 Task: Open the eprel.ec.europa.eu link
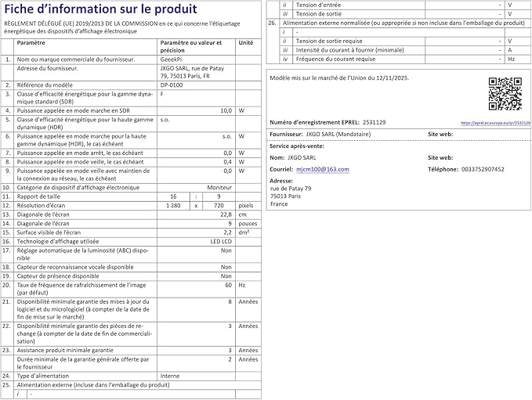tap(495, 123)
